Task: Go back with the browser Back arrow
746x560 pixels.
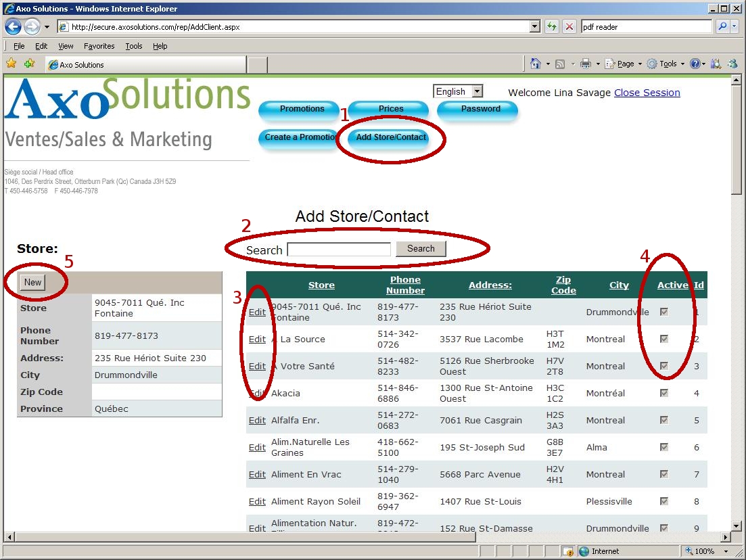Action: click(x=14, y=26)
